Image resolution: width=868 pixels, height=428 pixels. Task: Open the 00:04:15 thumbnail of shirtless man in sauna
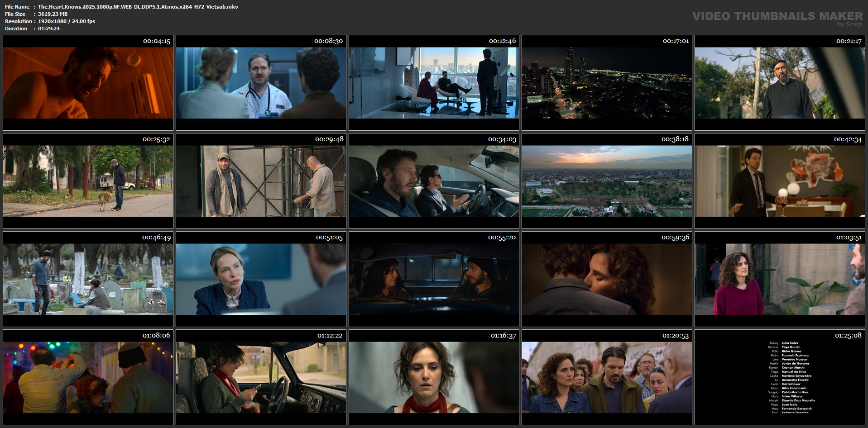(88, 83)
